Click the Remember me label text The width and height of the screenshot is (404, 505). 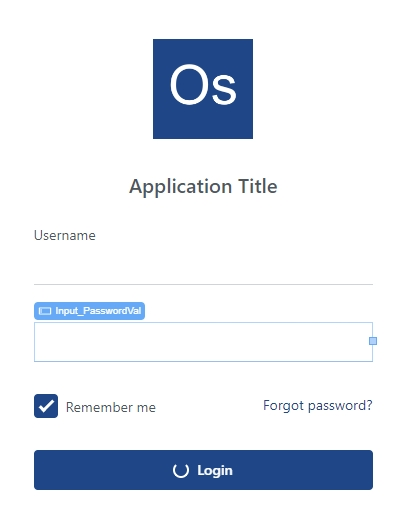(111, 407)
